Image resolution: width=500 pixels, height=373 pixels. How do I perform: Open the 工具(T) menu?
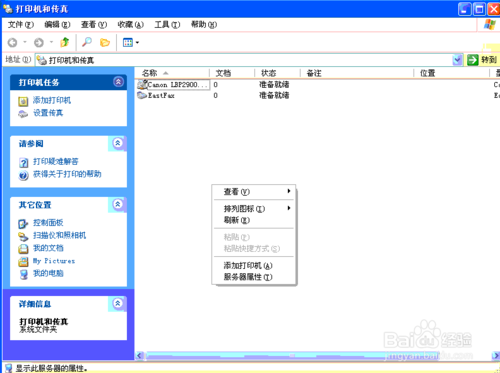(x=167, y=25)
